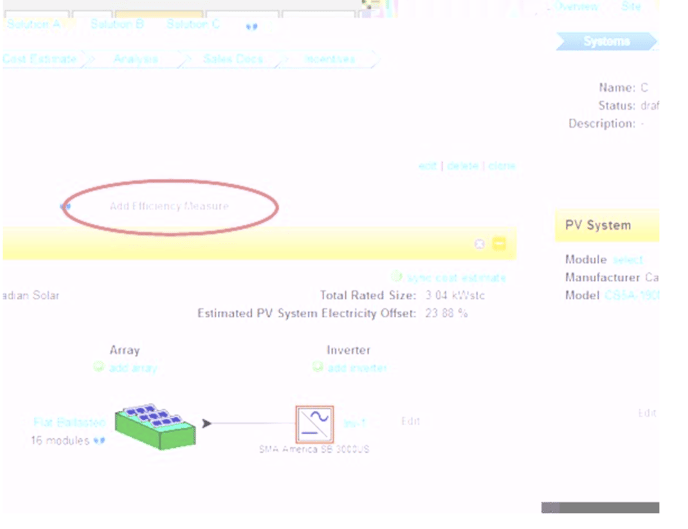Switch to the Solution A tab
688x529 pixels.
coord(33,24)
